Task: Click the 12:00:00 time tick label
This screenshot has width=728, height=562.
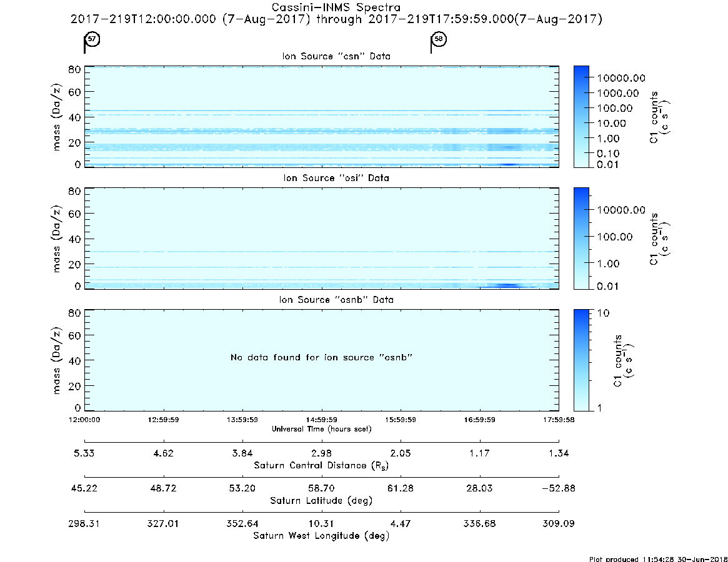Action: click(x=84, y=420)
